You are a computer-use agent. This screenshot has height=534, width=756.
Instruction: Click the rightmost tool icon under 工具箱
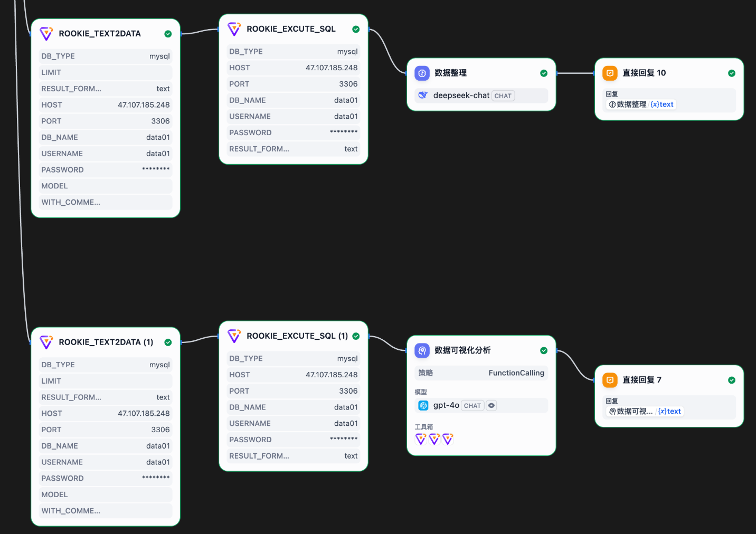pyautogui.click(x=448, y=439)
